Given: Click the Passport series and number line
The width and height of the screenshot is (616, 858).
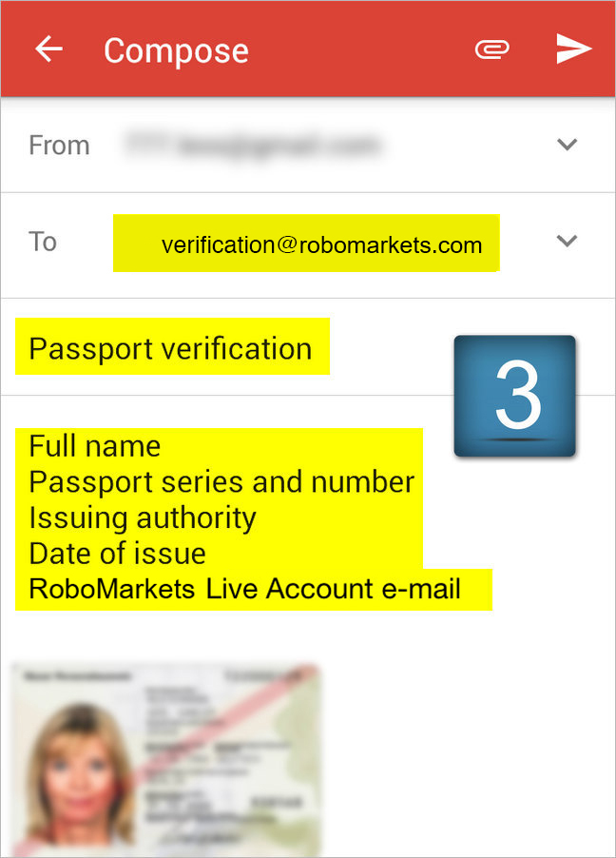Looking at the screenshot, I should tap(221, 482).
